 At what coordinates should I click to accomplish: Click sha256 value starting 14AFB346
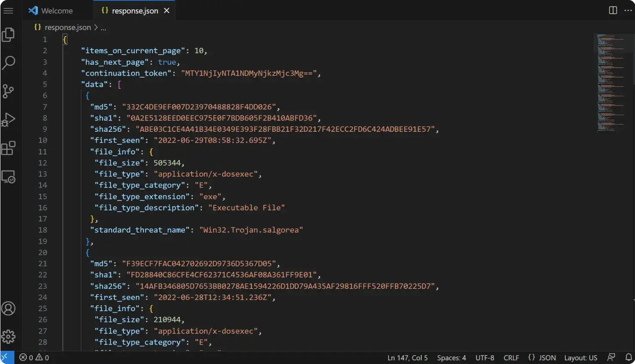point(285,286)
